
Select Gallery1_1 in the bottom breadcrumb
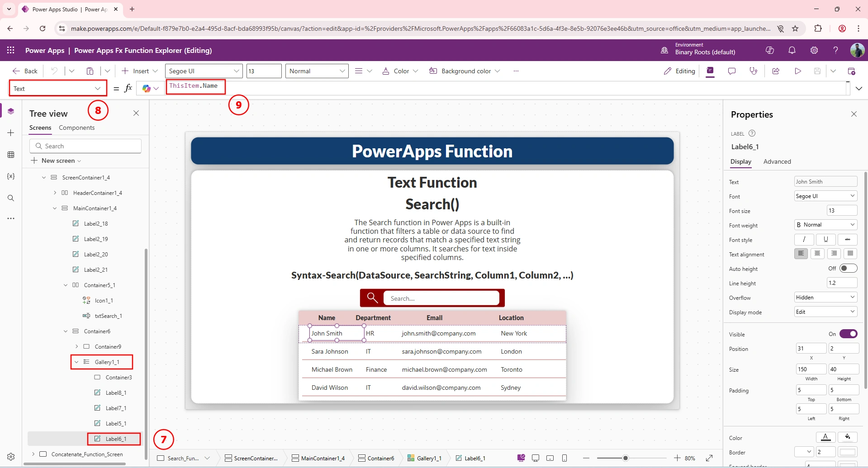point(424,459)
